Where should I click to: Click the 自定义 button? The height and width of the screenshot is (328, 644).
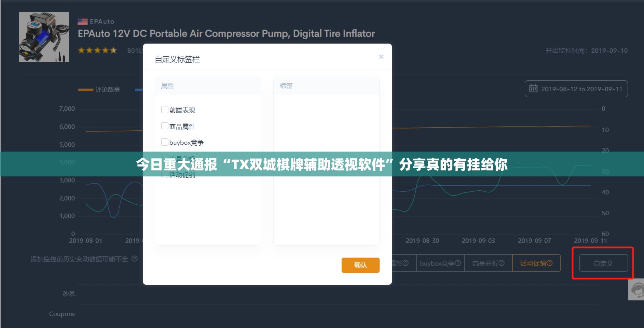(603, 263)
